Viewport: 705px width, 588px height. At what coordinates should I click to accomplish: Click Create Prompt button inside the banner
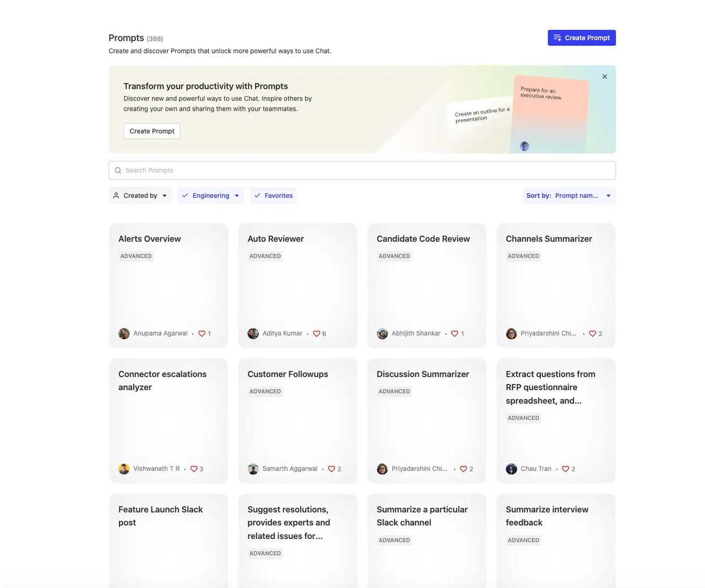152,131
